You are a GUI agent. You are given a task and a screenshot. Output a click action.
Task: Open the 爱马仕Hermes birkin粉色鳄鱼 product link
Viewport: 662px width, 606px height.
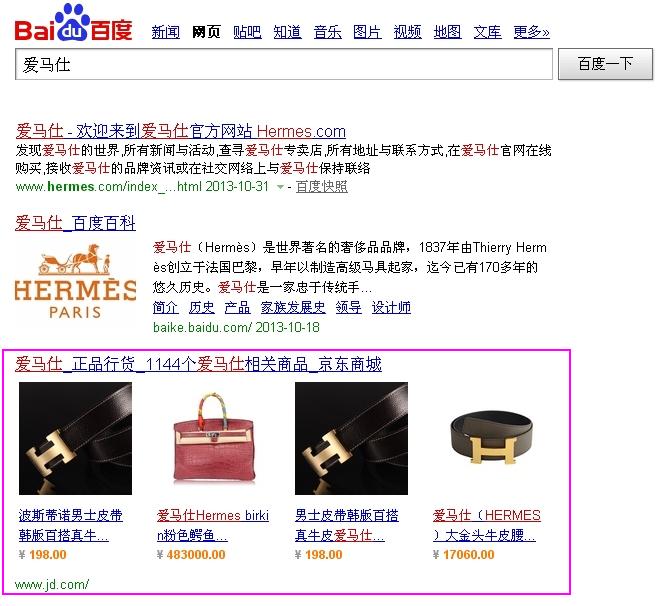pyautogui.click(x=213, y=525)
